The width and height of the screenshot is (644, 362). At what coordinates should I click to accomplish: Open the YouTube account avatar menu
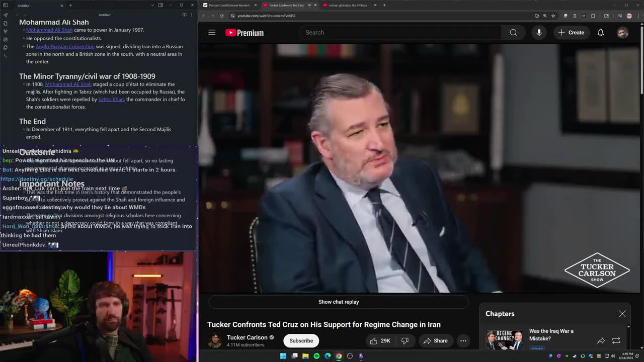tap(622, 33)
